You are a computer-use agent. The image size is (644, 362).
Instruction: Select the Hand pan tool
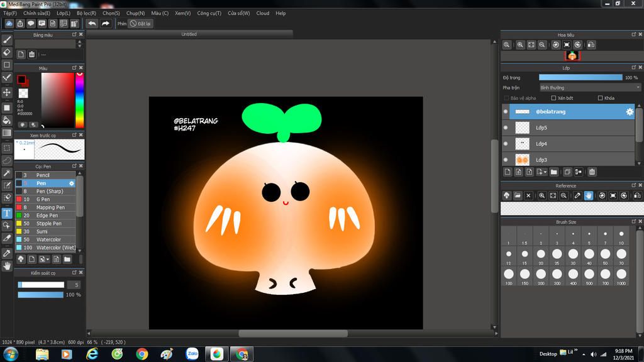7,266
